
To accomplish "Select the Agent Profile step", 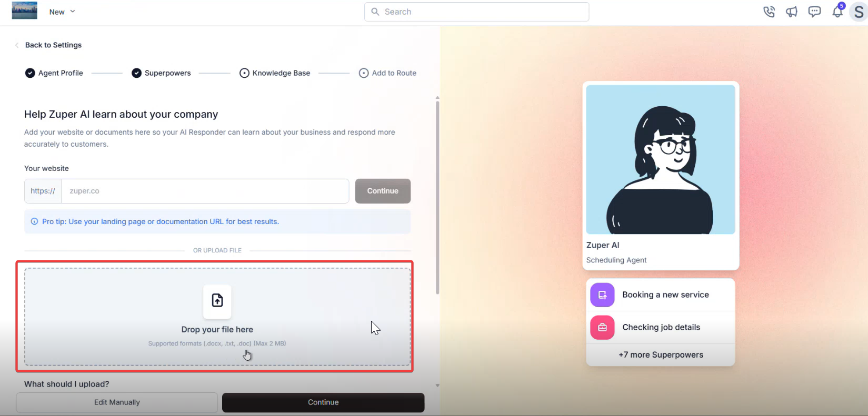I will pos(54,73).
